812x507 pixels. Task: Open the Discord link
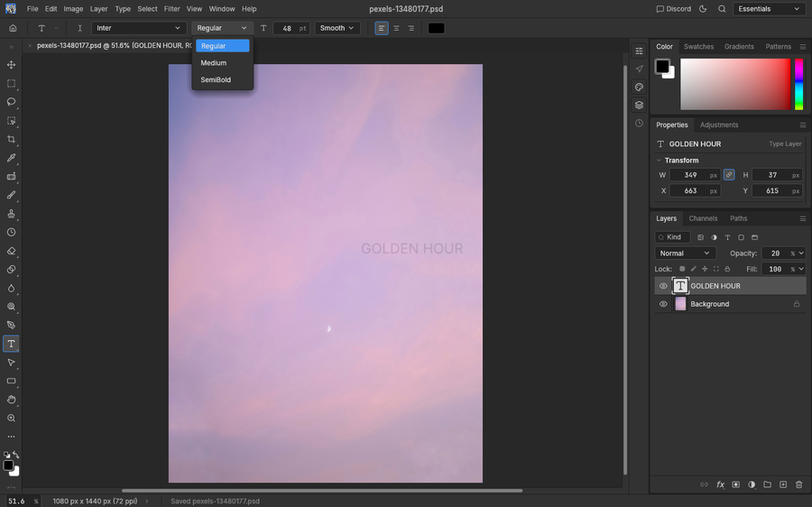coord(674,9)
